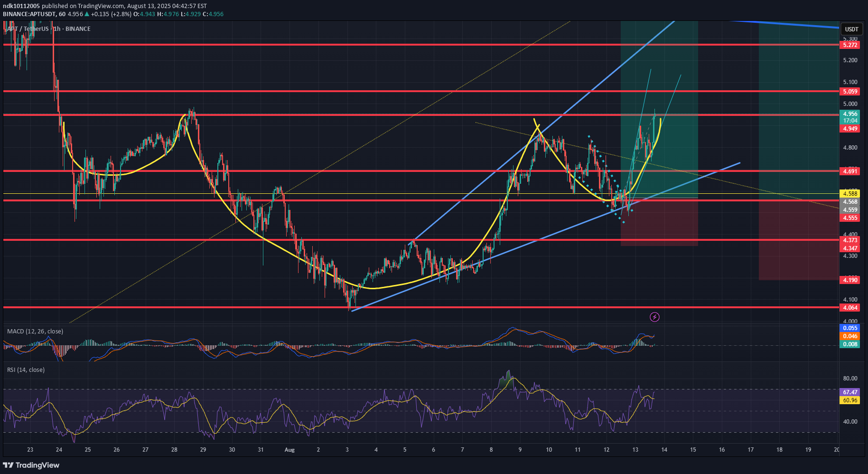Click the 5.059 red price label

coord(849,92)
